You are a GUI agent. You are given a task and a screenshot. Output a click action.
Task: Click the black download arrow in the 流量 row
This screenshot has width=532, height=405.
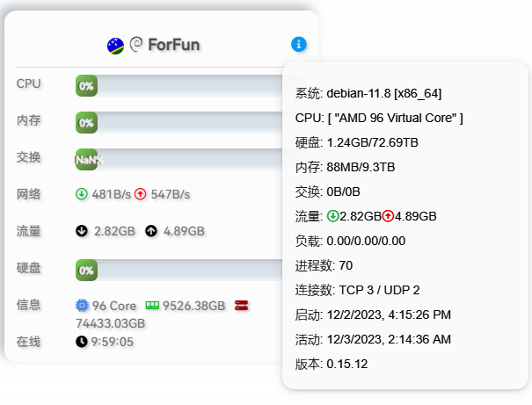click(x=82, y=232)
